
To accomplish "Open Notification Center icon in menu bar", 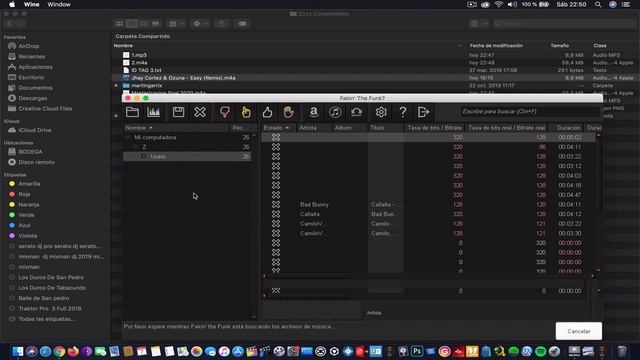I will click(x=626, y=4).
